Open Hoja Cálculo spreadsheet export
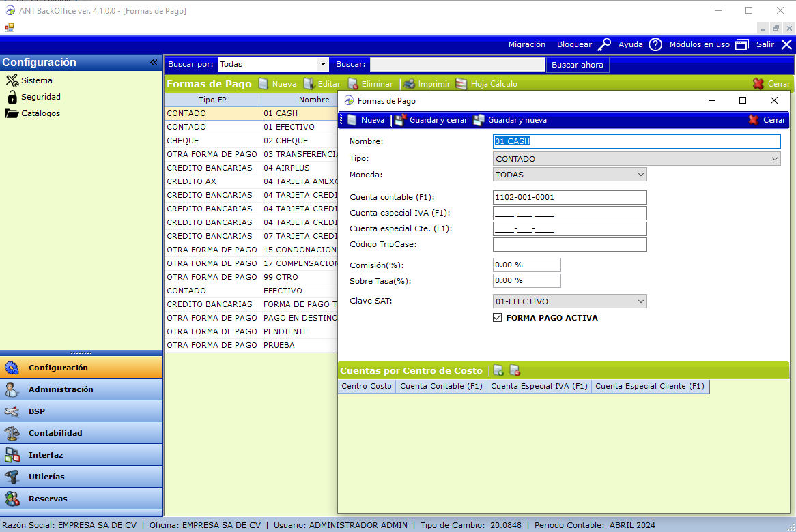The image size is (796, 532). tap(461, 84)
